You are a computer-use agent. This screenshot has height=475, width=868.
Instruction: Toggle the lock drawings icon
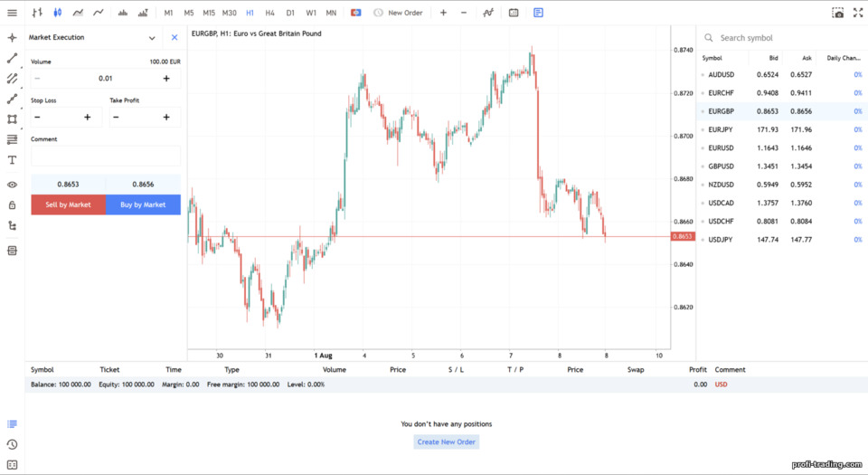12,205
